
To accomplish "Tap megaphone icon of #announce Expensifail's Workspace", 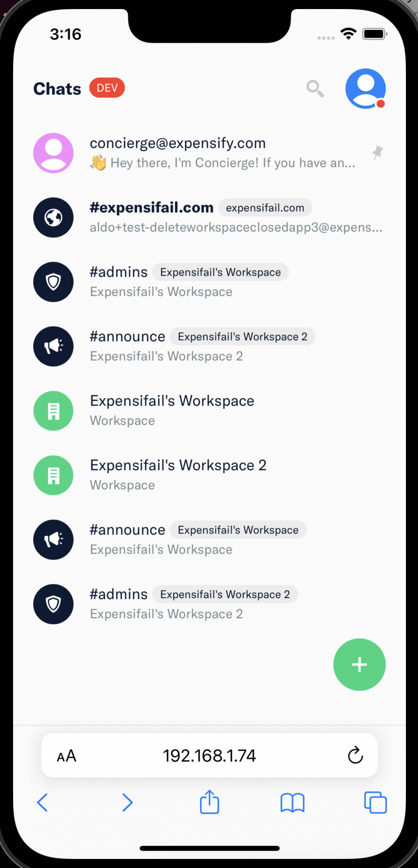I will (53, 540).
